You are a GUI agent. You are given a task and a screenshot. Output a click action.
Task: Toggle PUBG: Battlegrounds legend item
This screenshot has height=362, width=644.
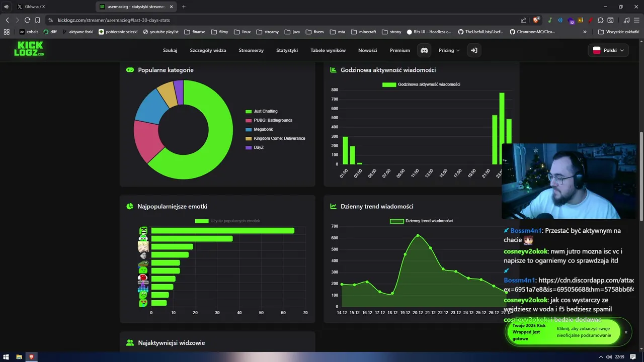coord(269,120)
